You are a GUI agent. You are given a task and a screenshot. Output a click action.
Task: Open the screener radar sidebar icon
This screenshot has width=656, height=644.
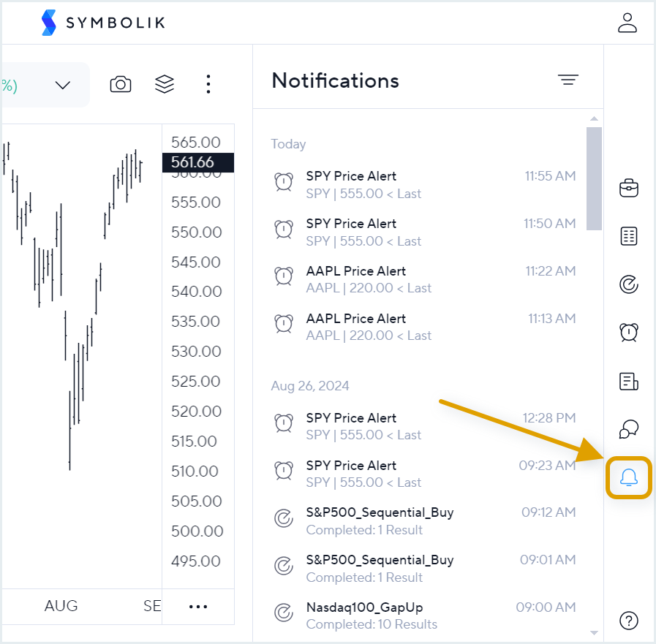tap(628, 284)
